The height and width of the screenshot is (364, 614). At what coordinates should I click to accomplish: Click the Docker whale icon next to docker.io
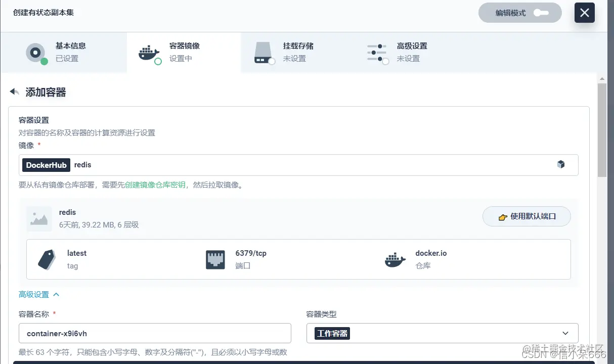pyautogui.click(x=395, y=259)
